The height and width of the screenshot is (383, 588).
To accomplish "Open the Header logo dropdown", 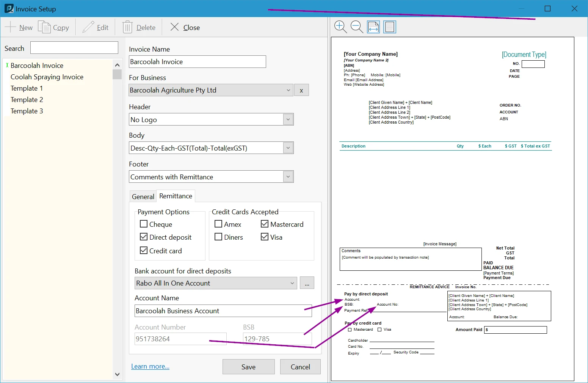I will point(288,119).
